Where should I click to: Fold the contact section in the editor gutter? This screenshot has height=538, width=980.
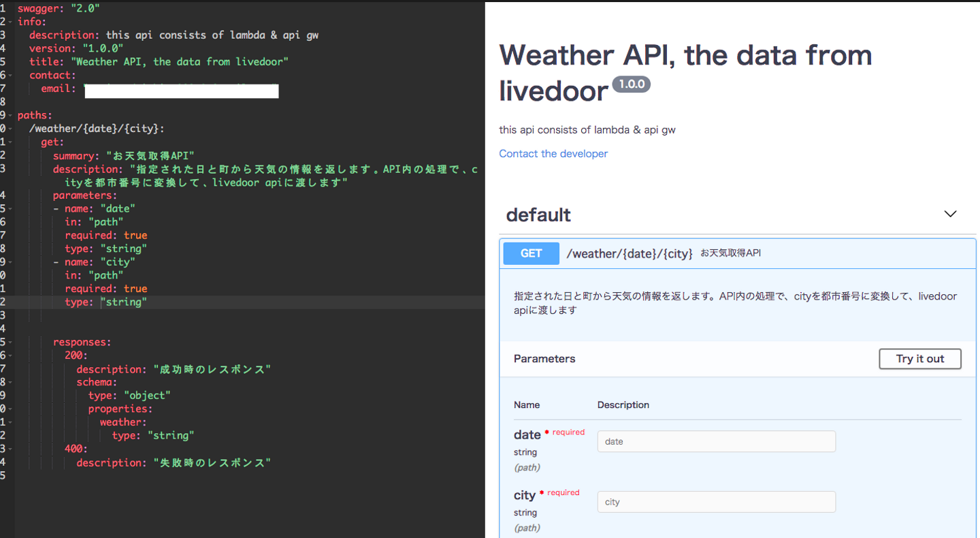tap(11, 75)
